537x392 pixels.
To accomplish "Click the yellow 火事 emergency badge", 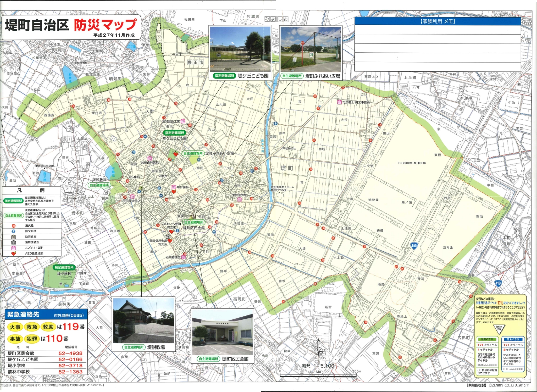I will 15,327.
